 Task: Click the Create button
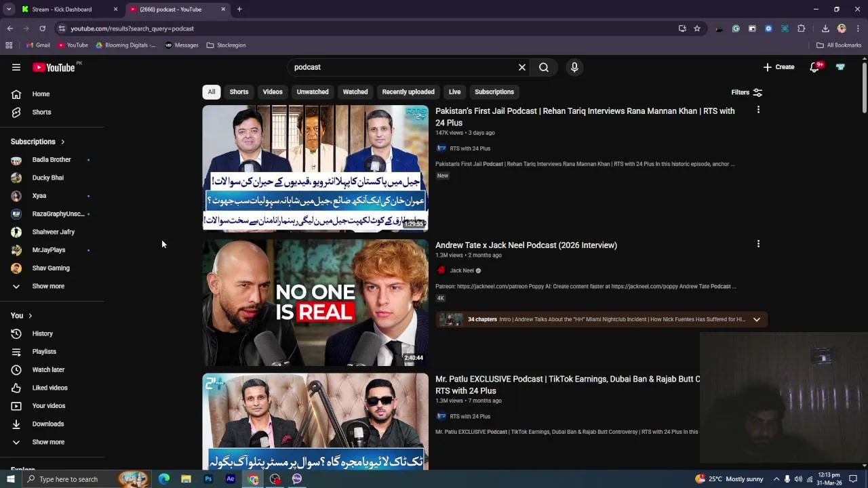coord(778,67)
